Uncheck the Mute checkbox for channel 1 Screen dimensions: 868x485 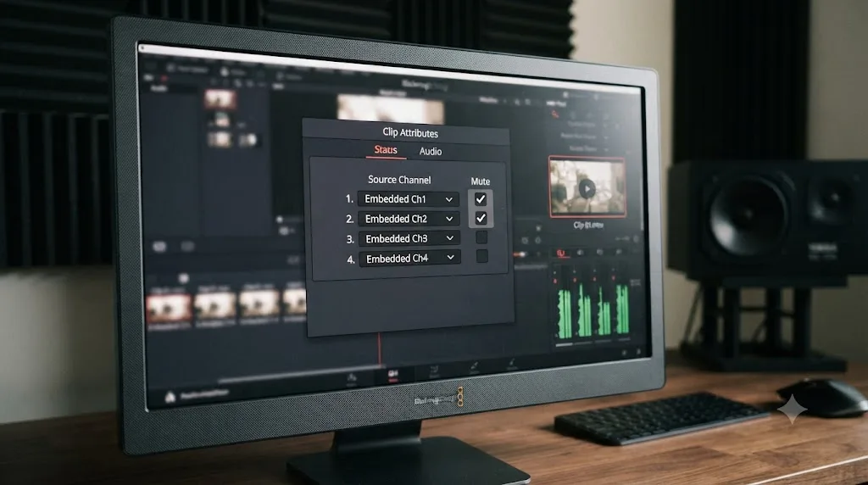(x=480, y=198)
